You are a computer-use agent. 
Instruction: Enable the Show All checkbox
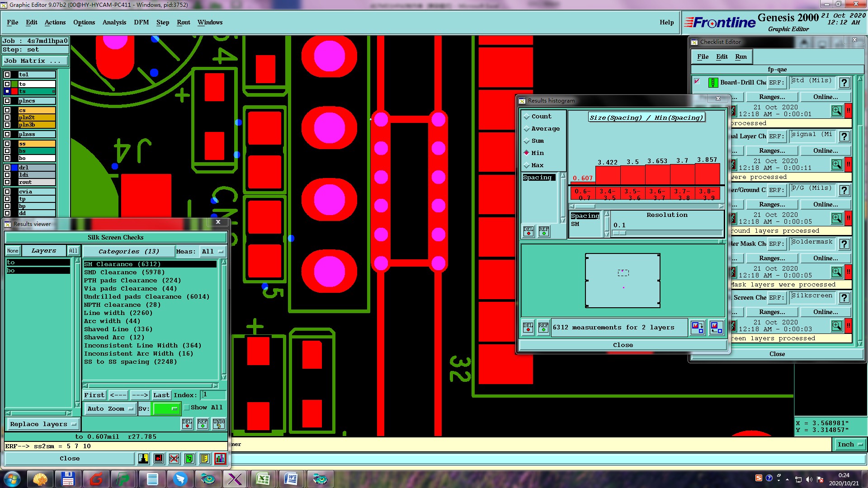point(187,408)
